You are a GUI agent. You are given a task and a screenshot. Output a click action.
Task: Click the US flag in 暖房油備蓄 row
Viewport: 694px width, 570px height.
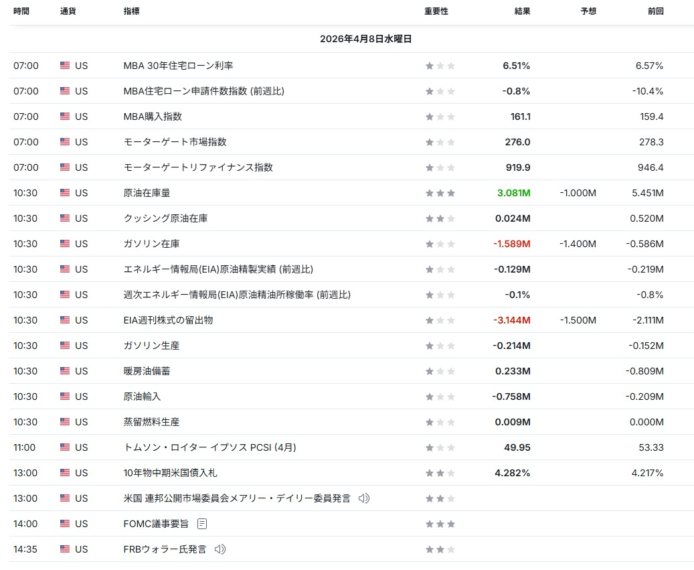(x=65, y=371)
